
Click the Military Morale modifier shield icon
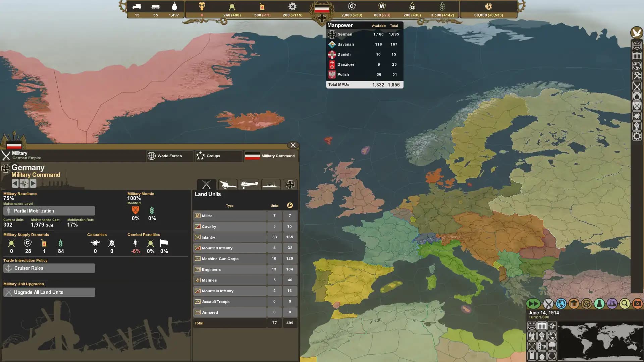(135, 211)
